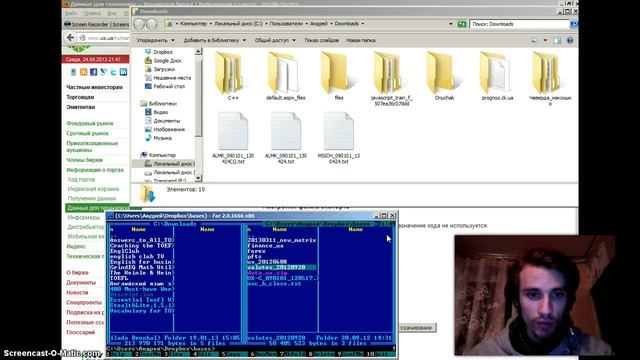Click the Explorer help icon
Screen dimensions: 640x360
570,40
